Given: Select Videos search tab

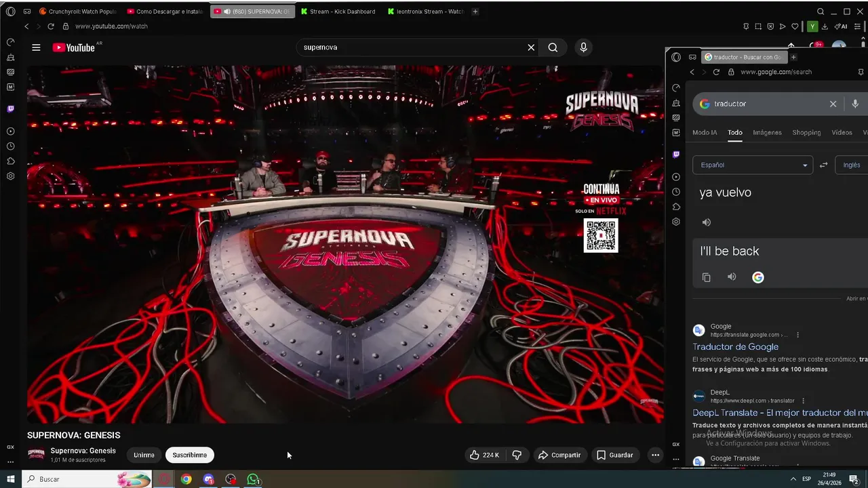Looking at the screenshot, I should coord(842,133).
